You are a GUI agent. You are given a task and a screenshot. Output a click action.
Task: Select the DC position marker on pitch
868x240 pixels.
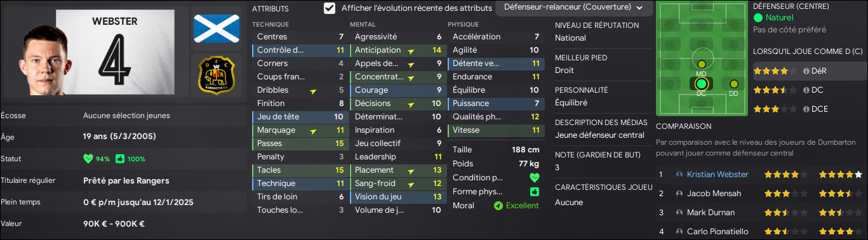701,84
